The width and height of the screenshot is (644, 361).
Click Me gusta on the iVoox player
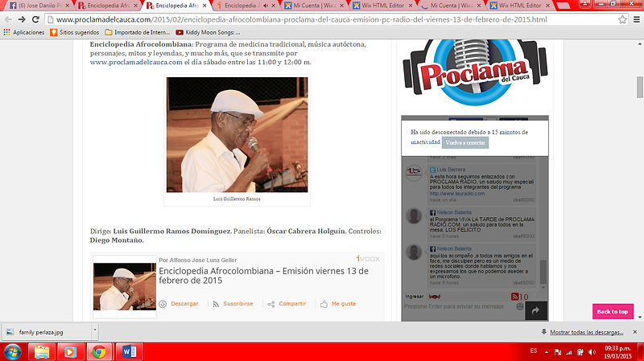344,304
